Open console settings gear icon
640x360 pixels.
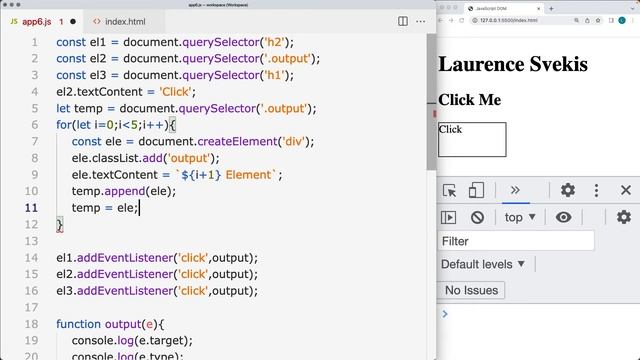point(624,217)
